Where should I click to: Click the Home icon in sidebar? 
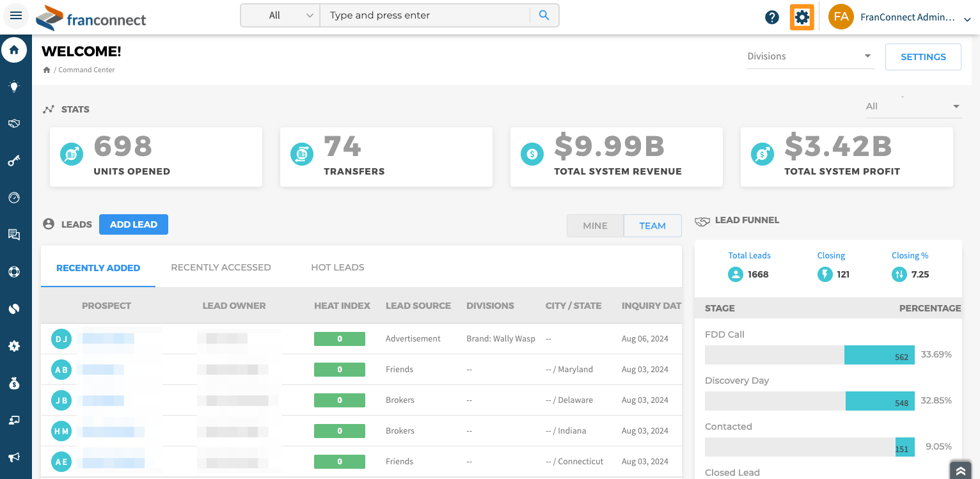coord(14,50)
